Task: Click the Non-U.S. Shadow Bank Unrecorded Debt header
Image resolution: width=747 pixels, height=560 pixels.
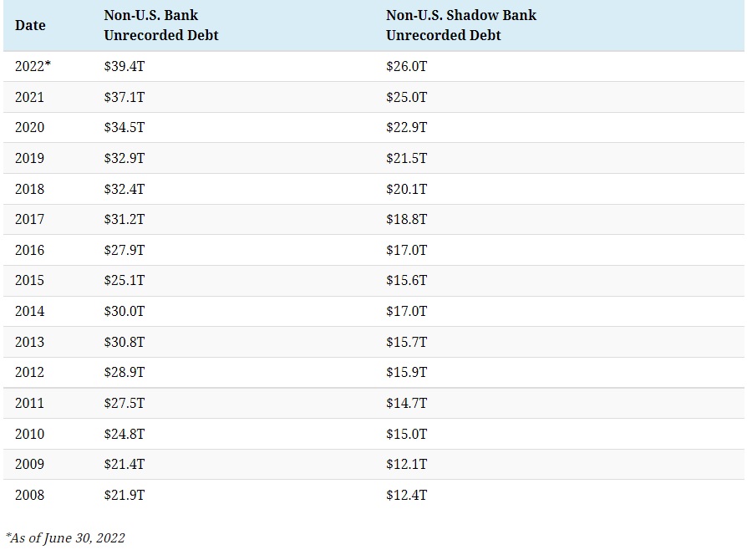Action: point(460,25)
